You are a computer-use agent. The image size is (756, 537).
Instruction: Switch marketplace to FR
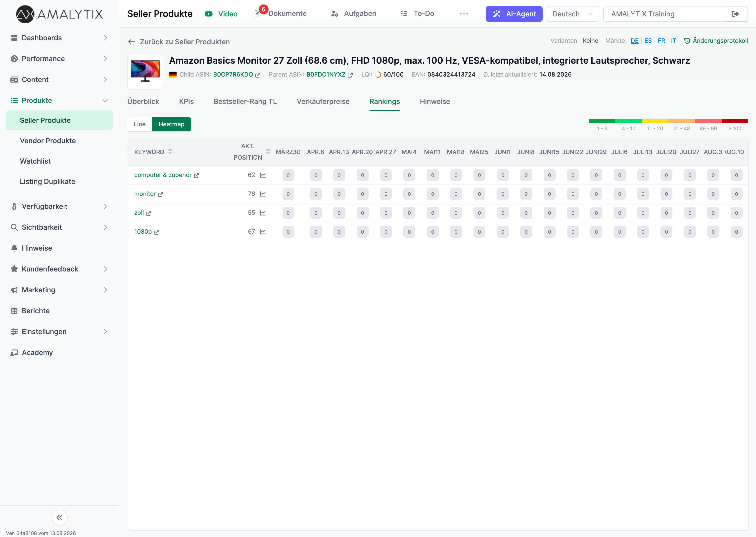pyautogui.click(x=661, y=41)
